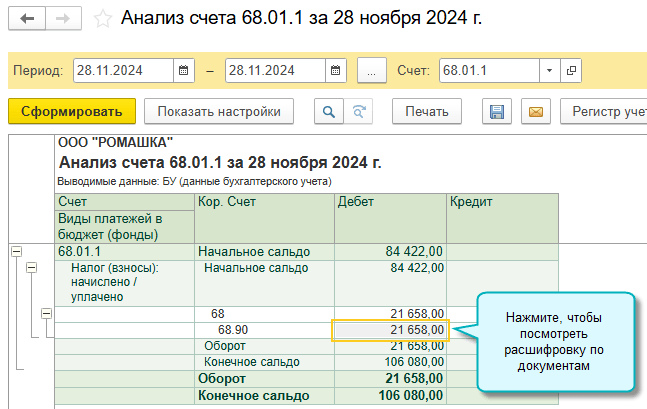Collapse the 68.01.1 top-level group
Screen dimensions: 647x409
pos(16,252)
